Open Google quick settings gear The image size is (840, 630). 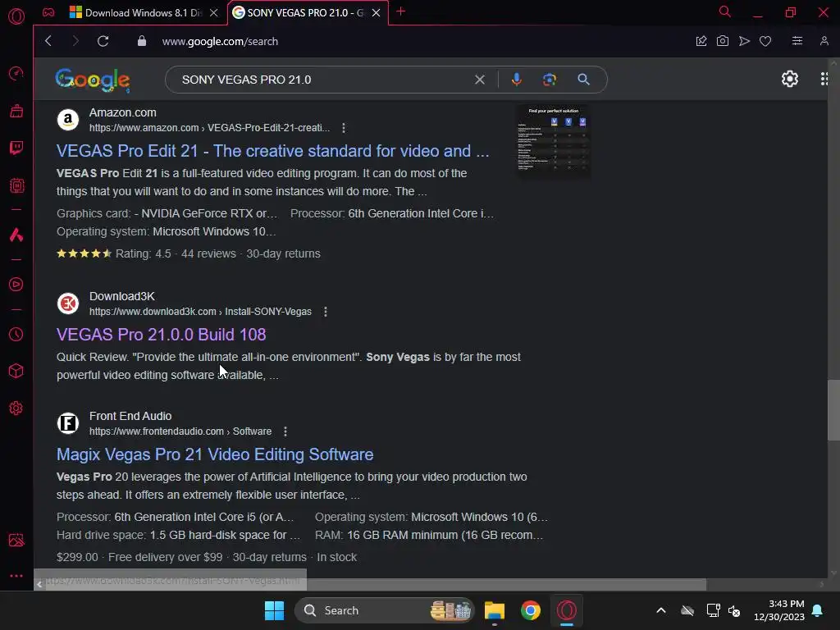(790, 79)
